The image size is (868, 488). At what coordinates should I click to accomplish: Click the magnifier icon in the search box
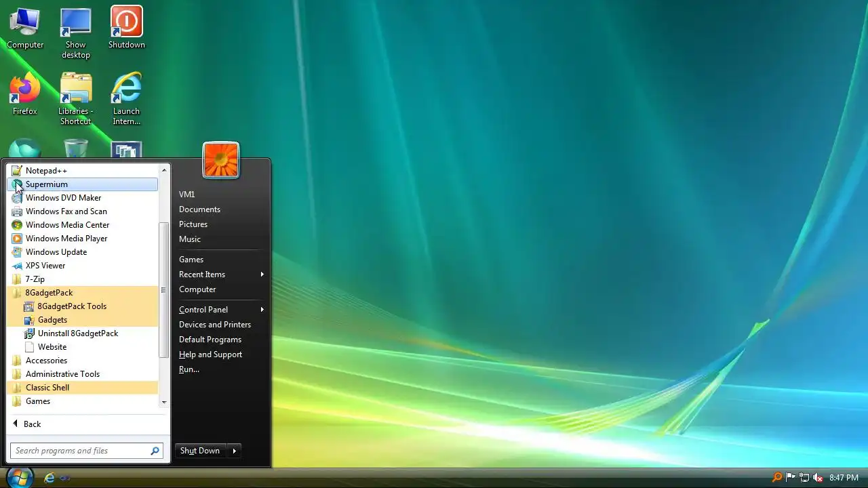[x=155, y=451]
